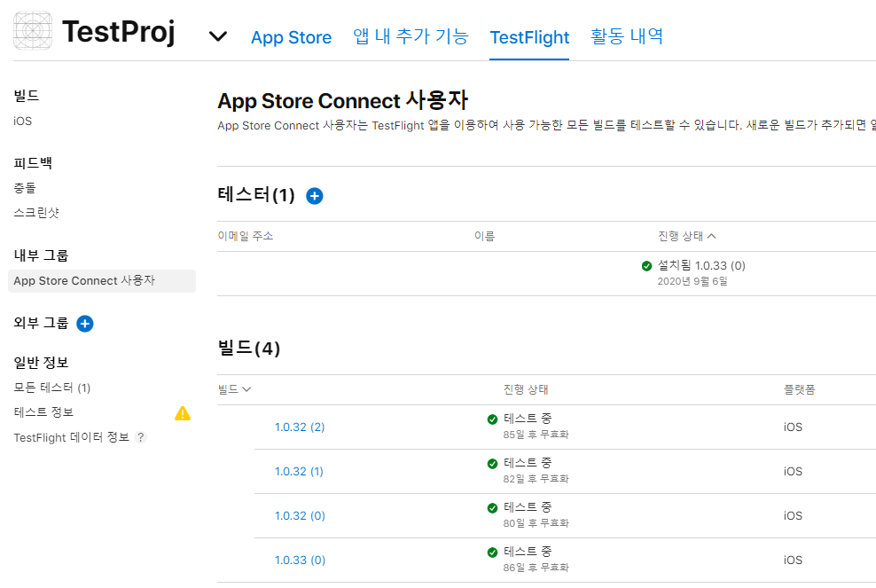876x588 pixels.
Task: Click the 80일 후 무효화 expiry text
Action: [536, 523]
